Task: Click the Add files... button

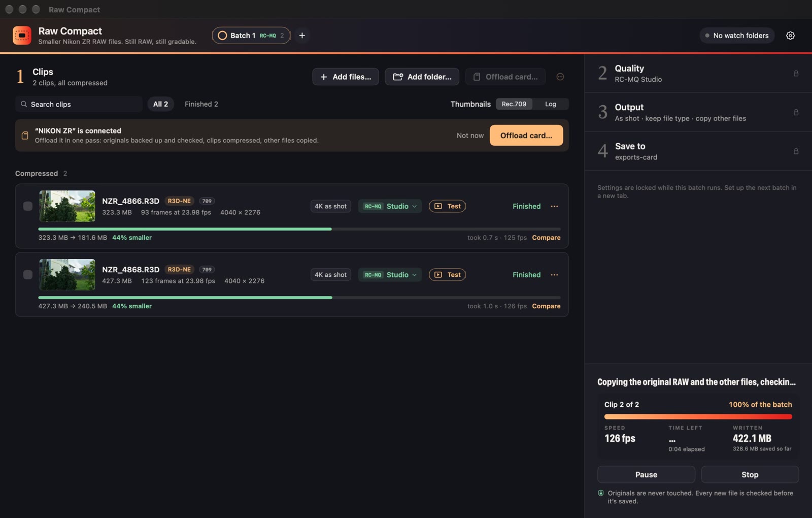Action: pos(346,77)
